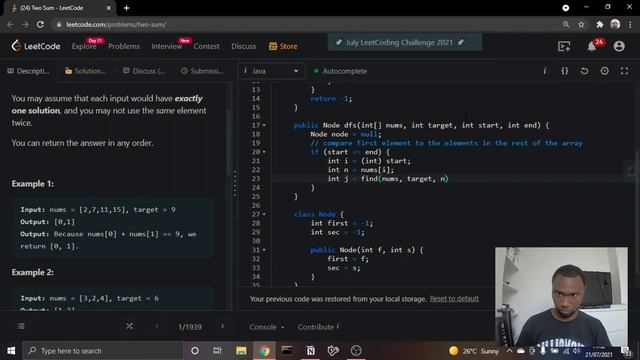Viewport: 640px width, 360px height.
Task: Open File Explorer from taskbar
Action: (241, 351)
